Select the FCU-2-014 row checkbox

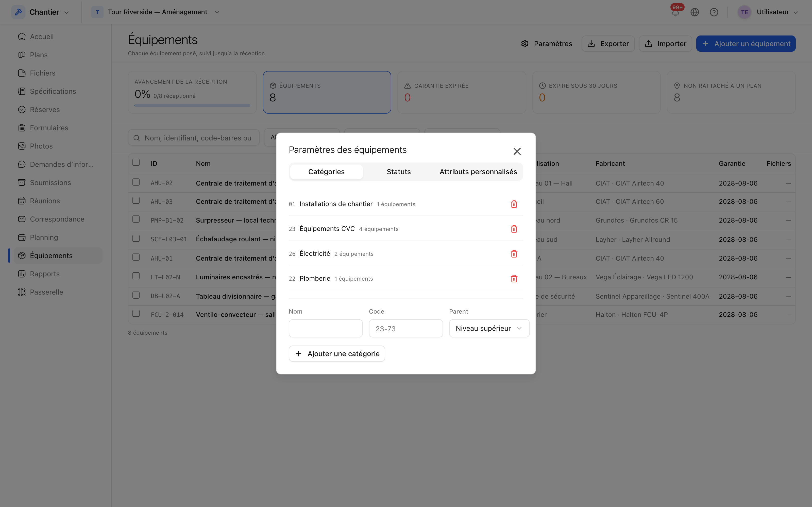click(136, 314)
